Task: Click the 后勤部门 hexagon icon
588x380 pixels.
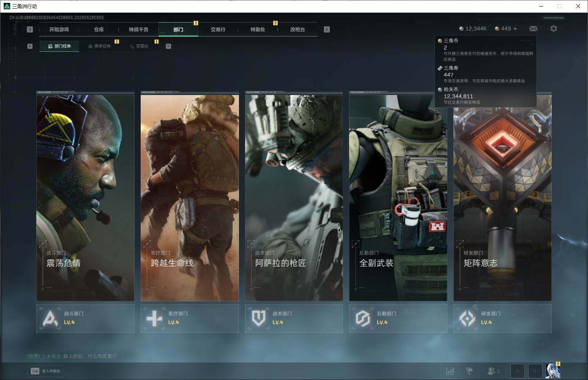Action: point(363,318)
